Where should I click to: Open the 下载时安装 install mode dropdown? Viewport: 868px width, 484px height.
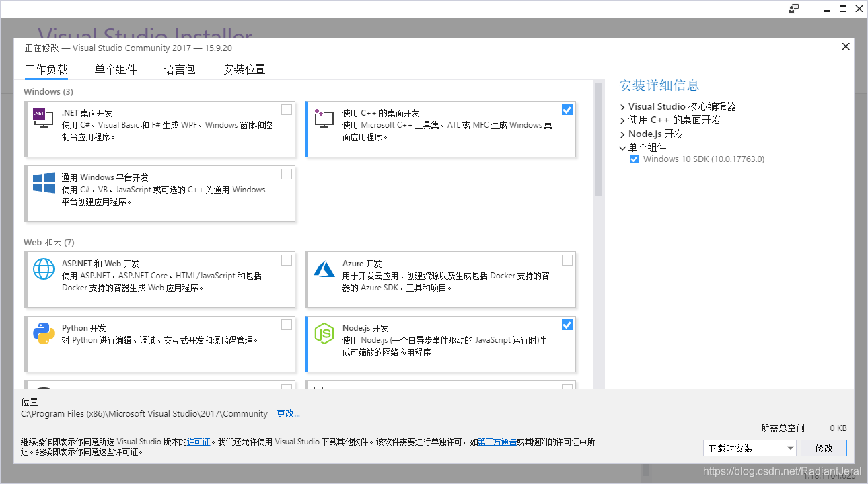750,448
